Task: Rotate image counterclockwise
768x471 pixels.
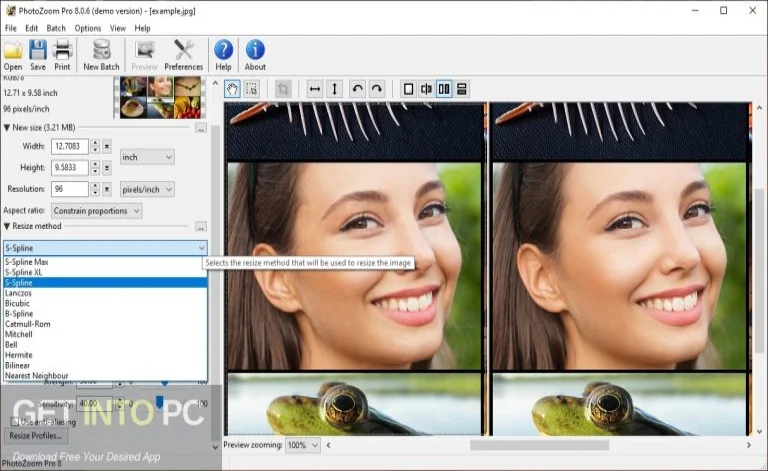Action: tap(358, 89)
